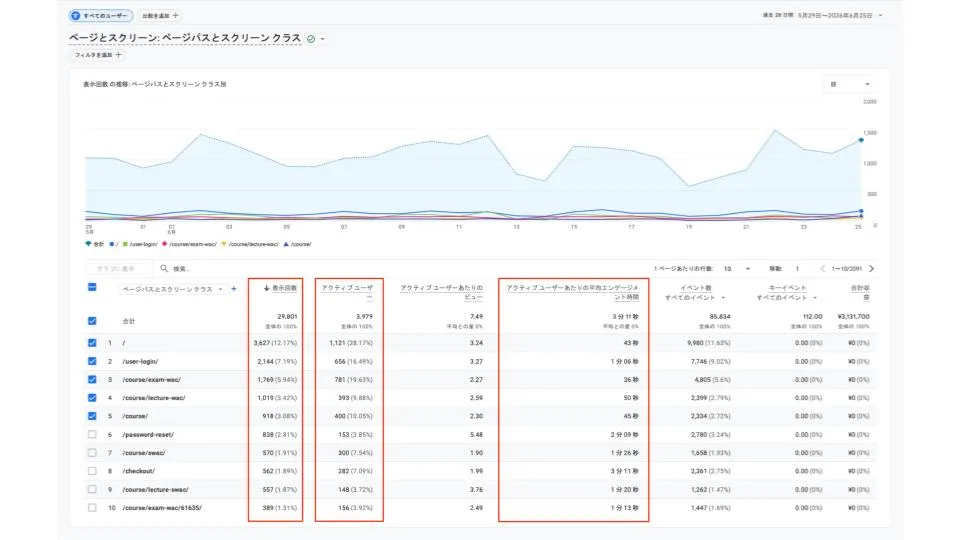Click the green square /user-login/ legend marker
The height and width of the screenshot is (540, 960).
click(125, 244)
